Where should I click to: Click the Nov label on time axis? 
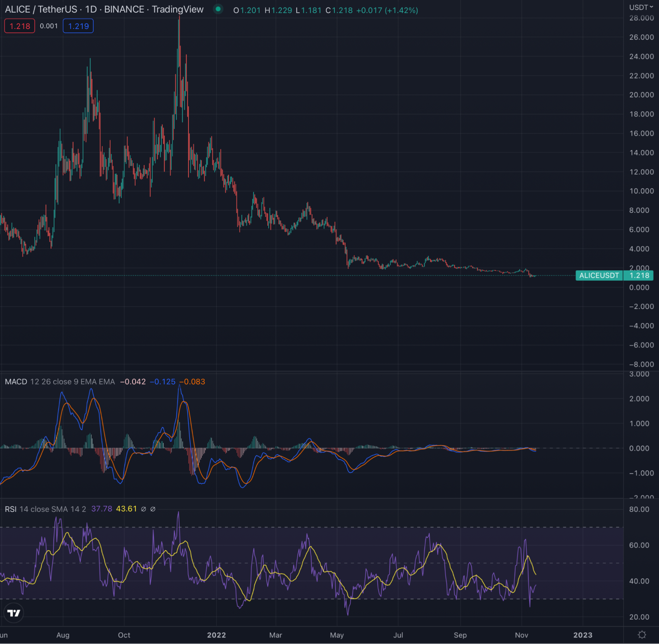(x=522, y=635)
